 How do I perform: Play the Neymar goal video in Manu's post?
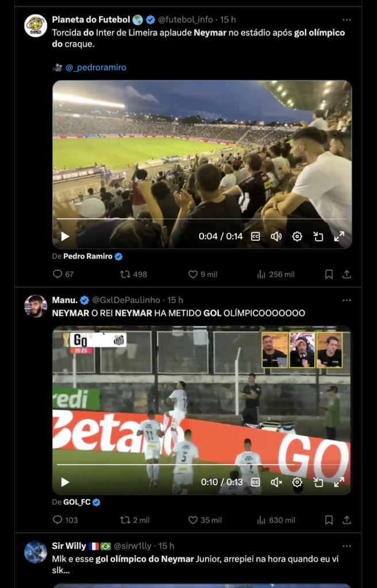click(65, 482)
